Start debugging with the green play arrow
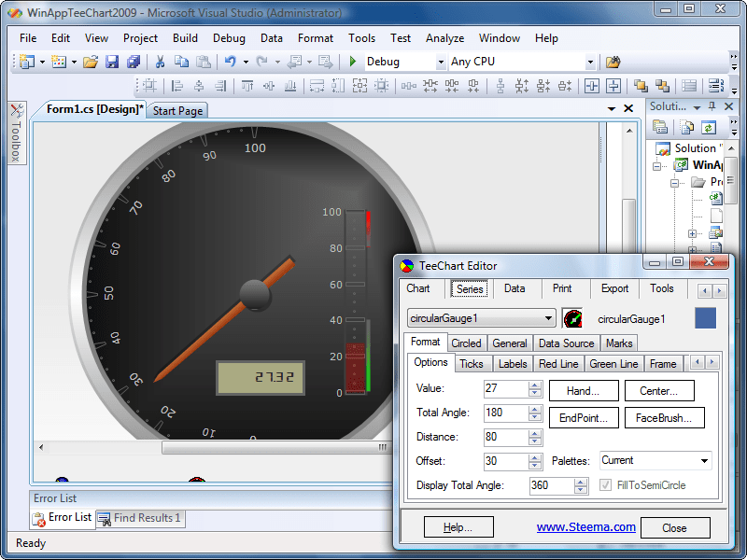 point(353,63)
